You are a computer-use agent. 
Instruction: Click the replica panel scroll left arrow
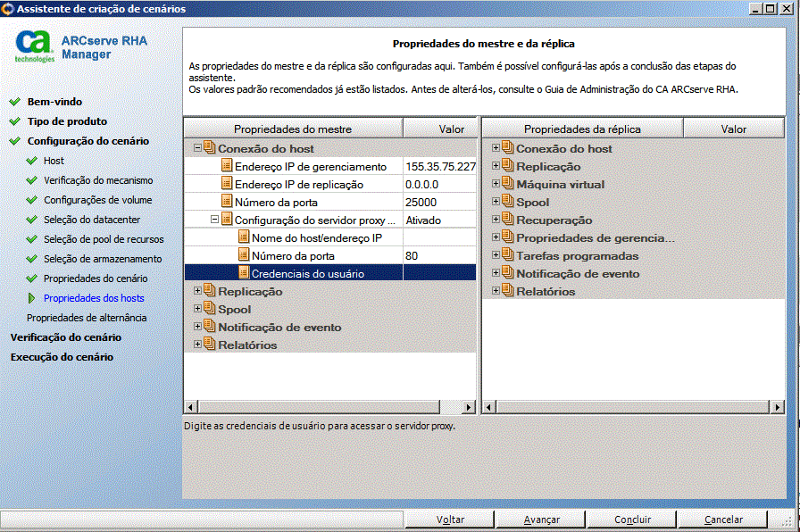[488, 407]
